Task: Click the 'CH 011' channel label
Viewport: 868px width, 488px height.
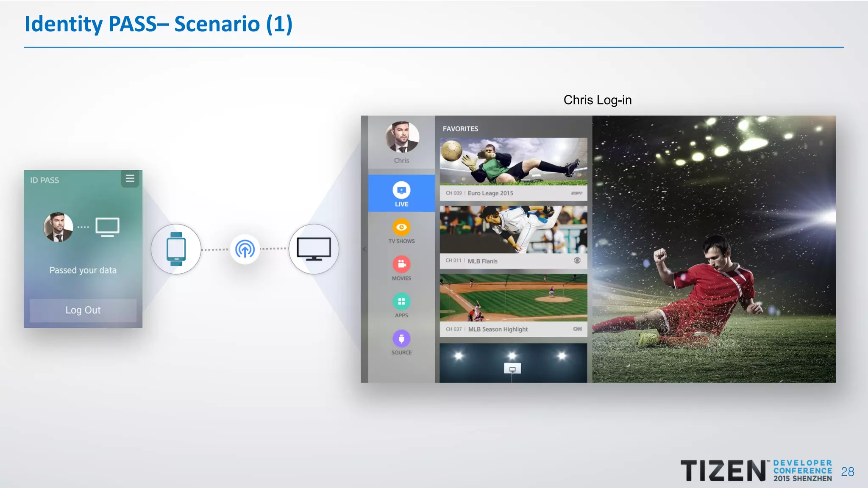Action: point(453,261)
